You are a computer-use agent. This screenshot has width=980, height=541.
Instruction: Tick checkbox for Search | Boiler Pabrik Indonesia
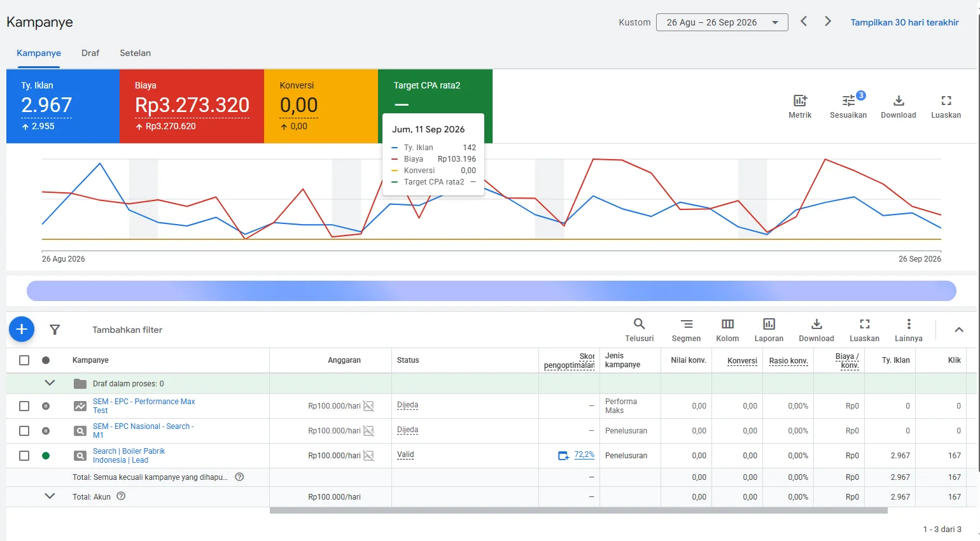[24, 456]
